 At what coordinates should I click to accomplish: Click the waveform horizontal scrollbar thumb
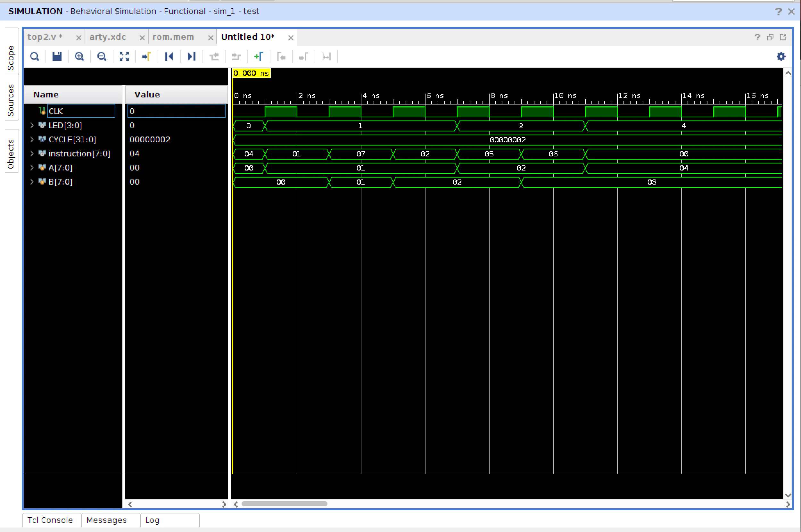[284, 504]
